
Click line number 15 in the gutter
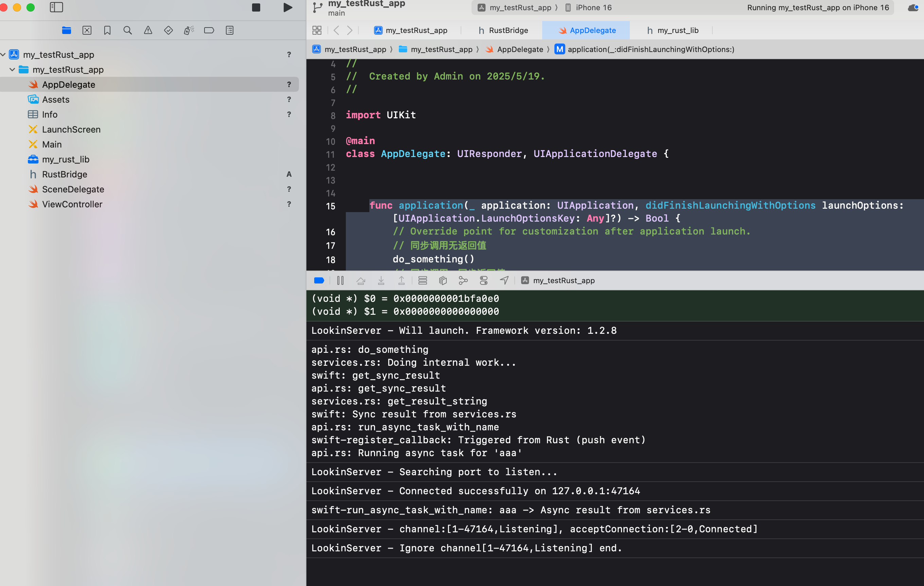pos(331,206)
